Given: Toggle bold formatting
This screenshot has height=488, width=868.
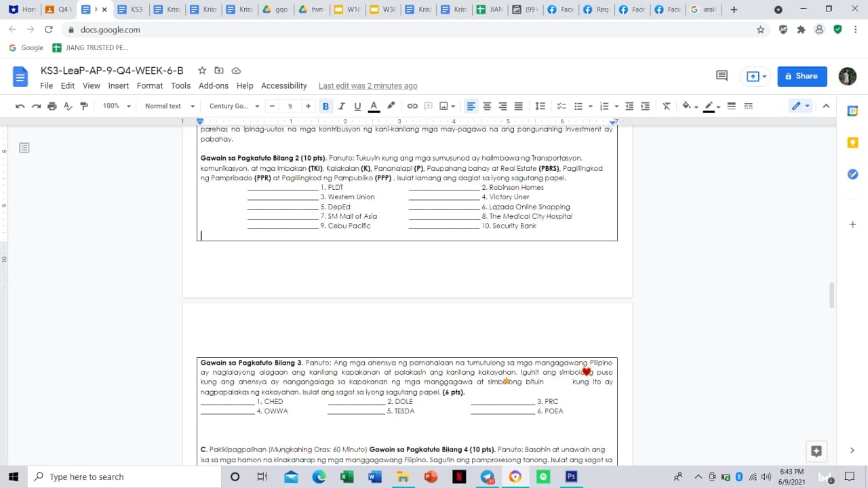Looking at the screenshot, I should [325, 106].
